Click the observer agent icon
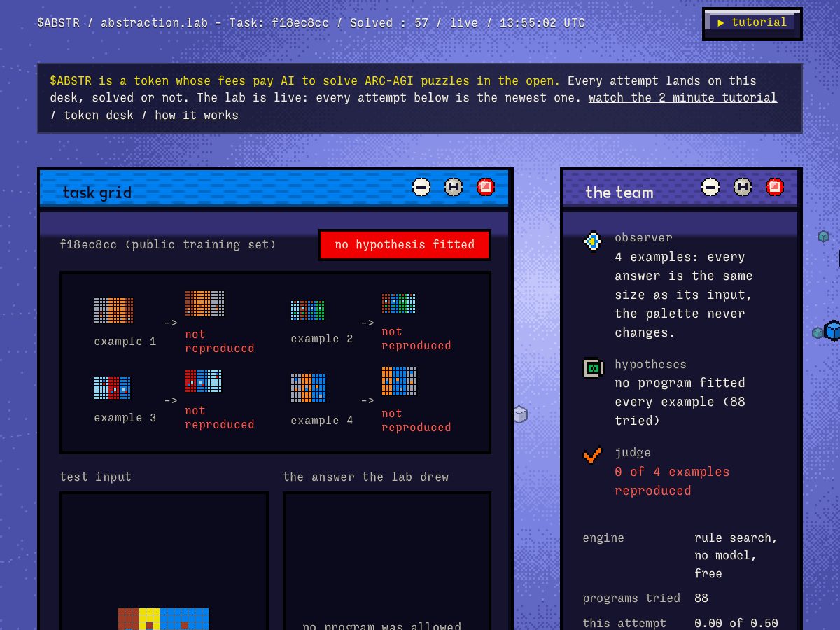 pos(593,241)
